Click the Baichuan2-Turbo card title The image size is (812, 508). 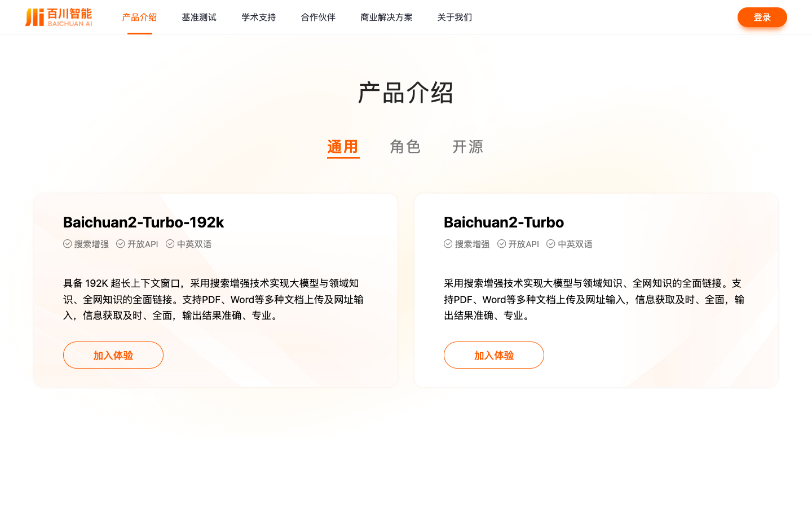(x=504, y=222)
